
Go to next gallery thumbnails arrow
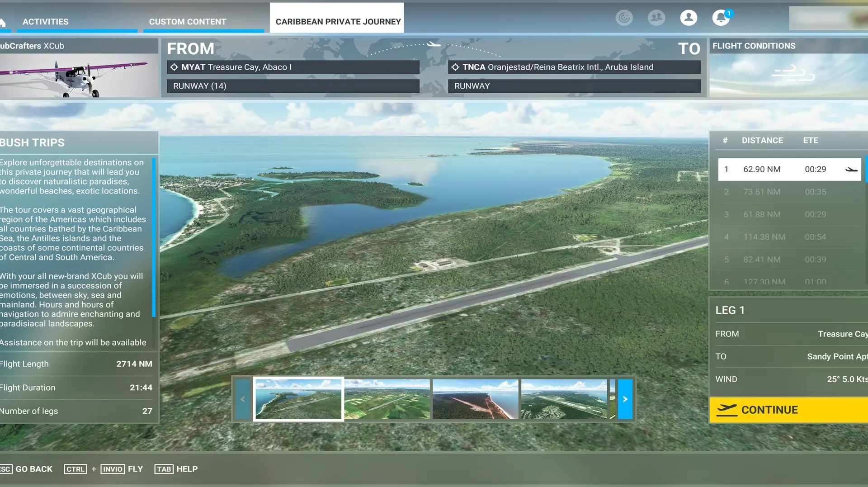pyautogui.click(x=625, y=399)
